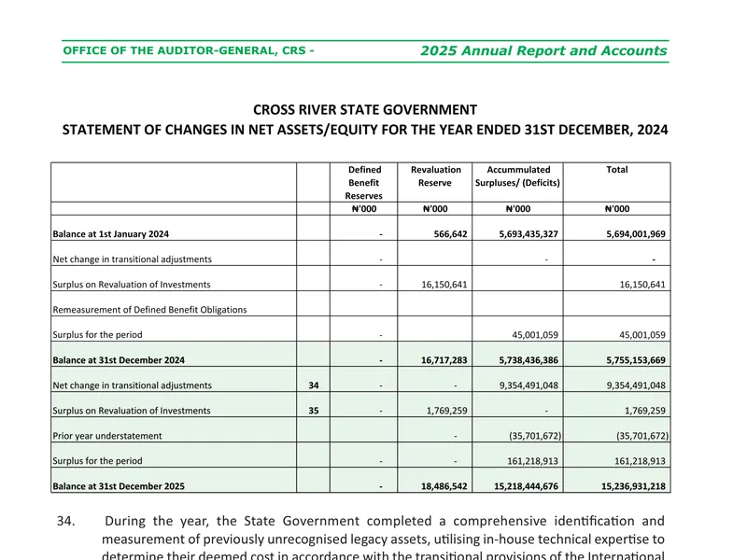
Task: Click (35,701,672) in the Total column
Action: point(642,436)
